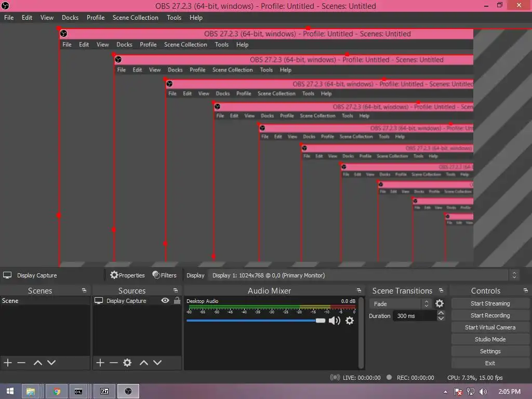
Task: Click the Display dropdown spinner arrows
Action: point(514,275)
